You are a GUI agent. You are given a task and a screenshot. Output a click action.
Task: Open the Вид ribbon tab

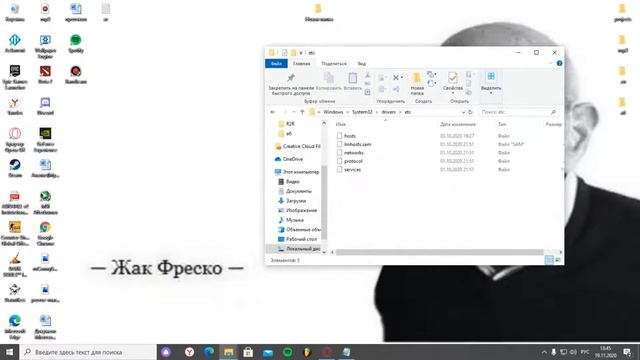click(x=362, y=64)
